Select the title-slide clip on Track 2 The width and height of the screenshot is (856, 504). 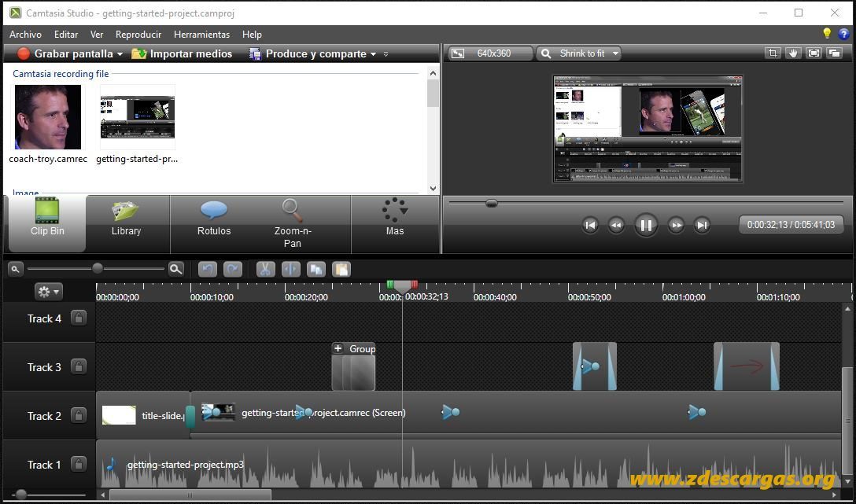(x=143, y=416)
